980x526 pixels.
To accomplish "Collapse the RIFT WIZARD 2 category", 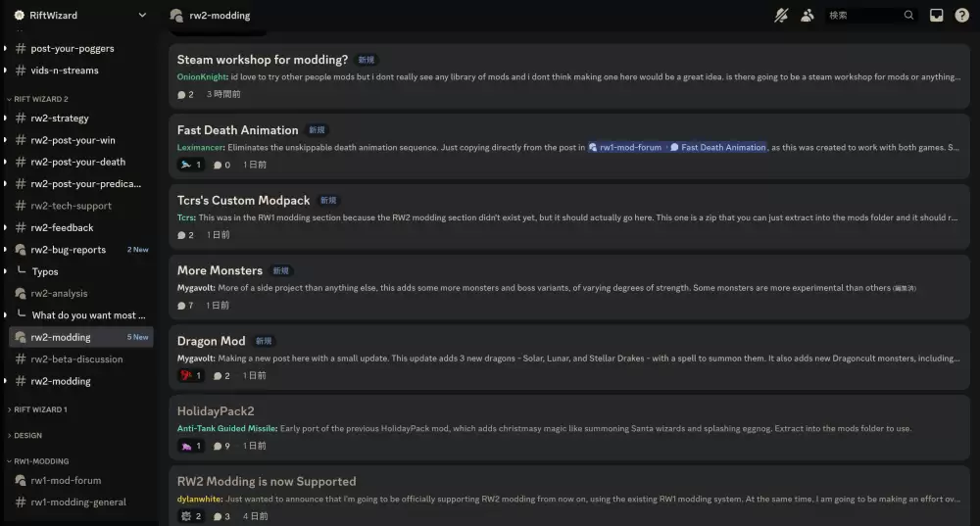I will tap(39, 99).
